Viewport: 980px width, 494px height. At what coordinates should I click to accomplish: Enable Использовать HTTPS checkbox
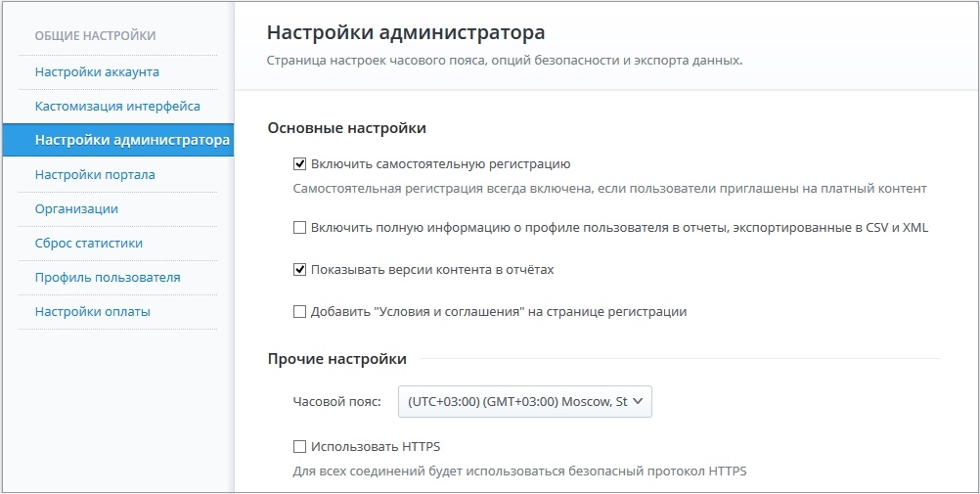coord(299,446)
